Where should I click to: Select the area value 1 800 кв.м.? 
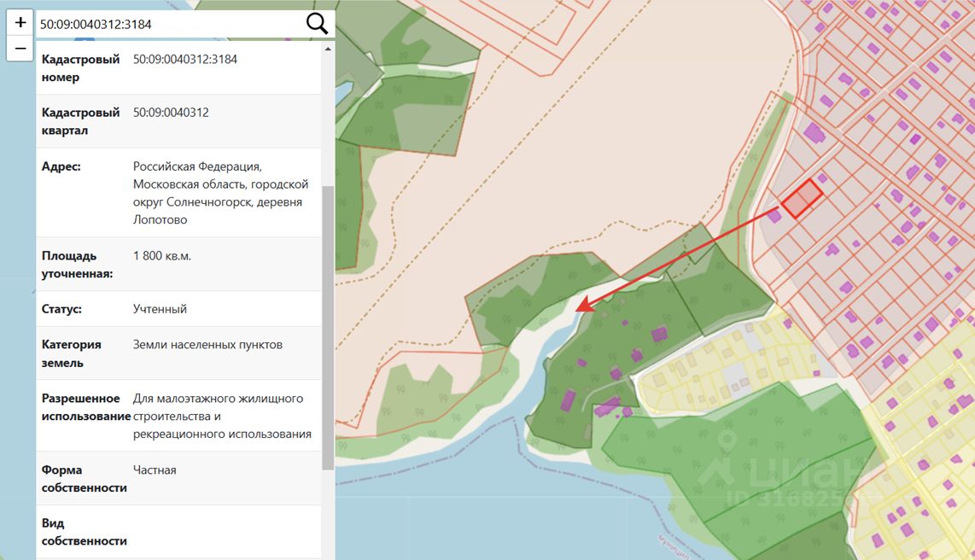[162, 255]
